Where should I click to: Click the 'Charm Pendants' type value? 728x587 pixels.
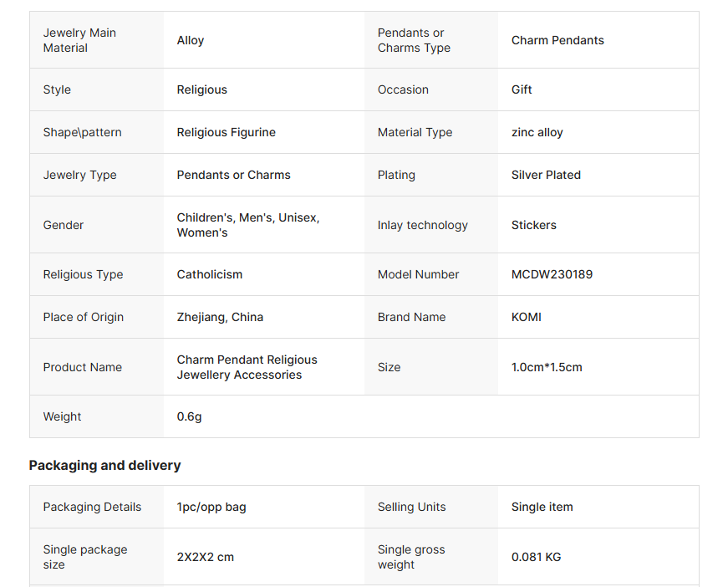coord(557,40)
